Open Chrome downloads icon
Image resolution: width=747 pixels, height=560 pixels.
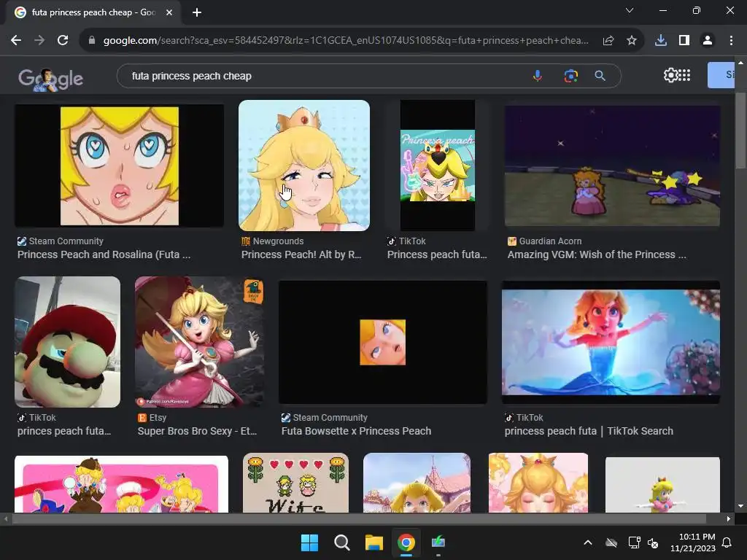pos(661,41)
